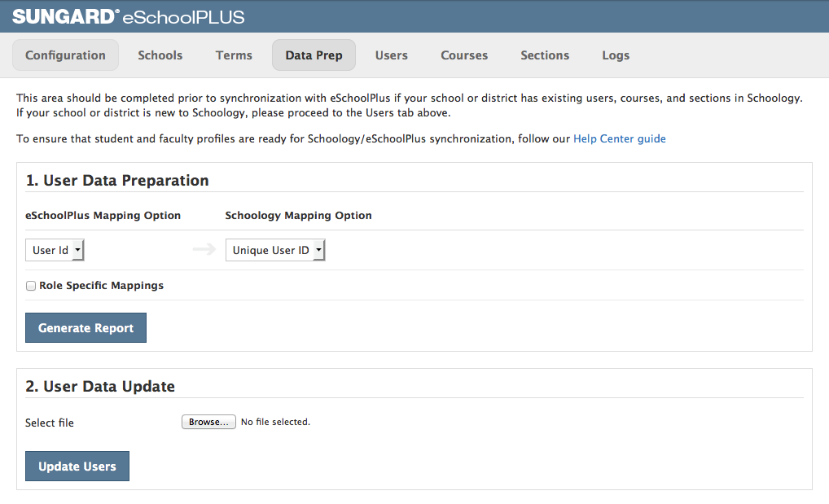View the Logs tab
Viewport: 829px width, 504px height.
pyautogui.click(x=616, y=55)
